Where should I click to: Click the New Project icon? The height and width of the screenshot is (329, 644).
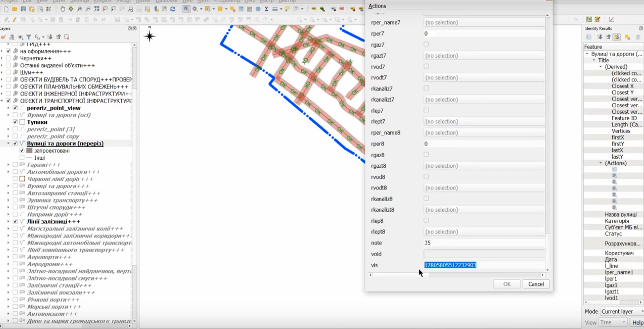(6, 9)
